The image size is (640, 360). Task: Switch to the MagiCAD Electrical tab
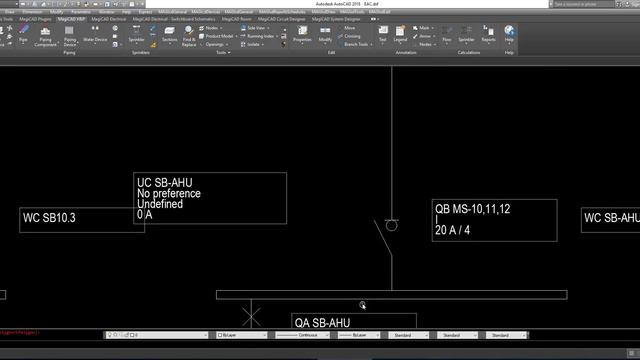pyautogui.click(x=109, y=19)
